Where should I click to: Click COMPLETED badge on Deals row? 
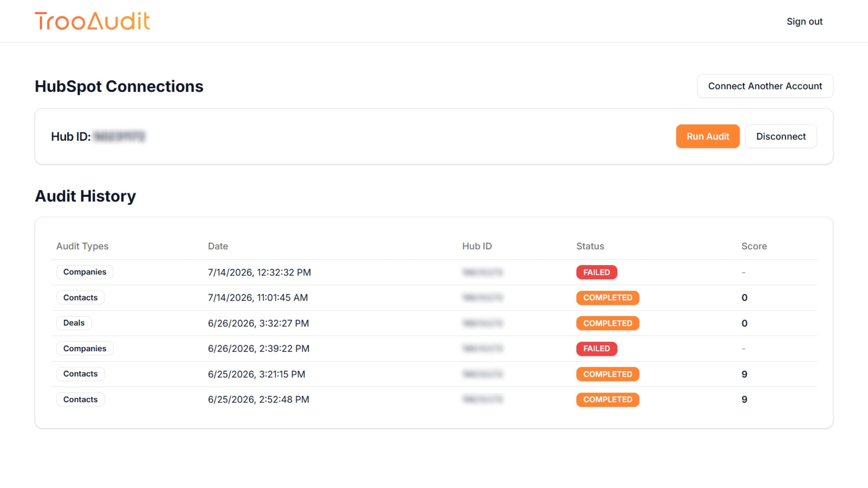coord(608,323)
